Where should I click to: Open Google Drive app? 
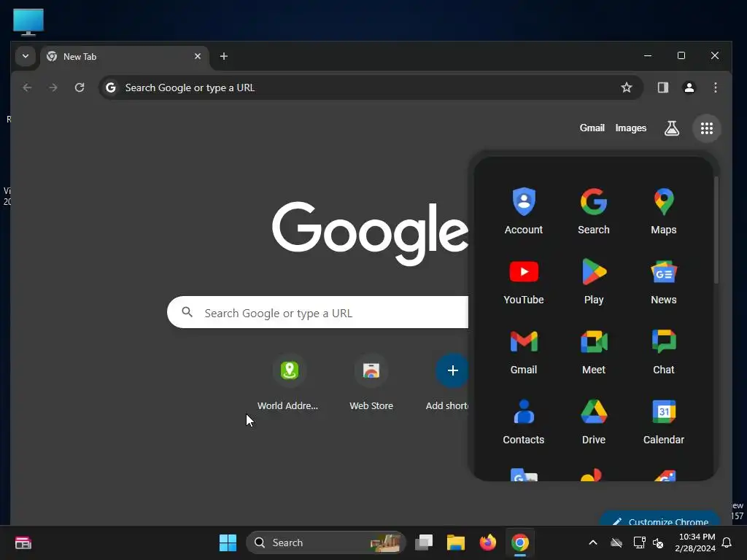(x=594, y=421)
